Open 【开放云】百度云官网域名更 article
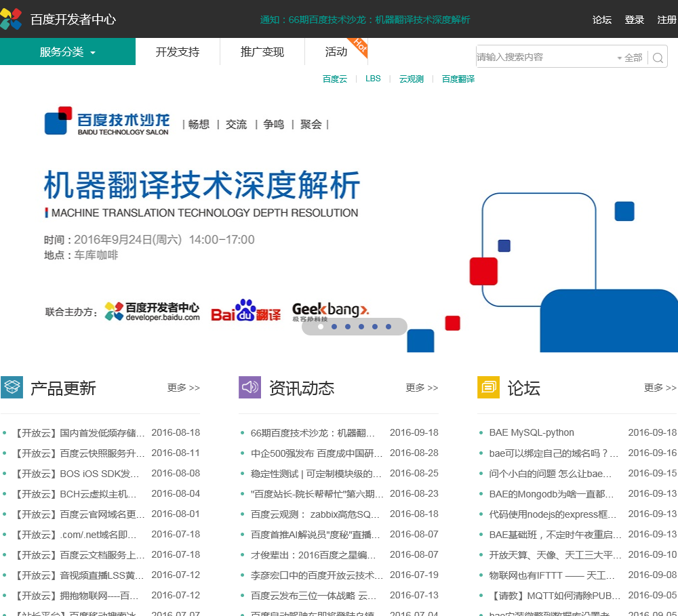This screenshot has height=616, width=678. [x=79, y=514]
